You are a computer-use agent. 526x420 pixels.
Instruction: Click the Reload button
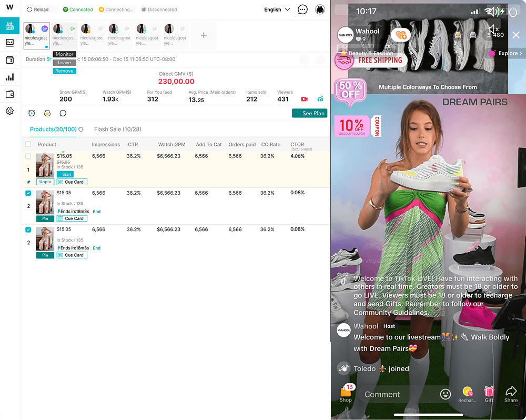38,9
